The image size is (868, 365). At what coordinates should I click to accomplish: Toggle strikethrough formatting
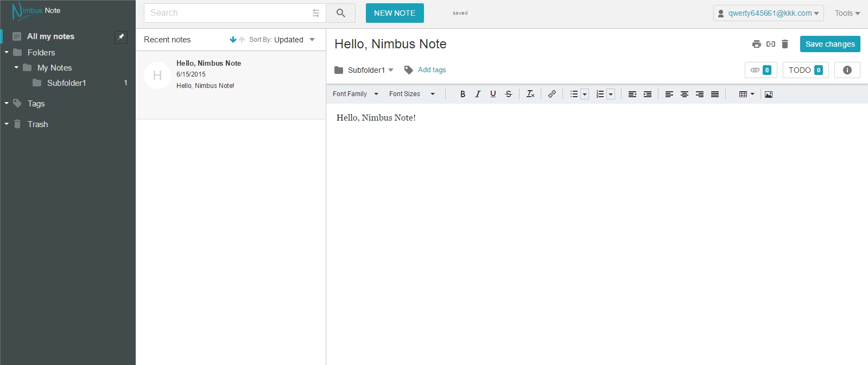tap(509, 94)
